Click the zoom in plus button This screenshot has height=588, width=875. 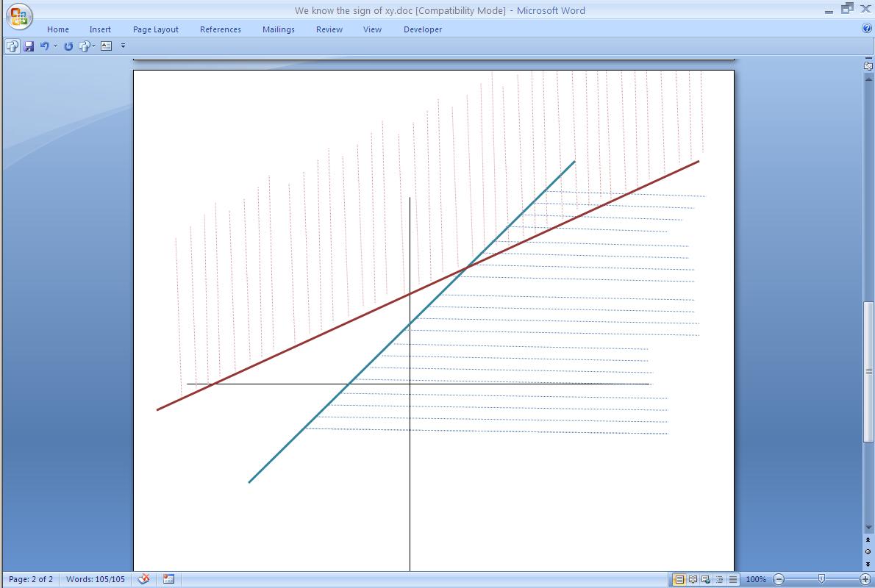865,579
